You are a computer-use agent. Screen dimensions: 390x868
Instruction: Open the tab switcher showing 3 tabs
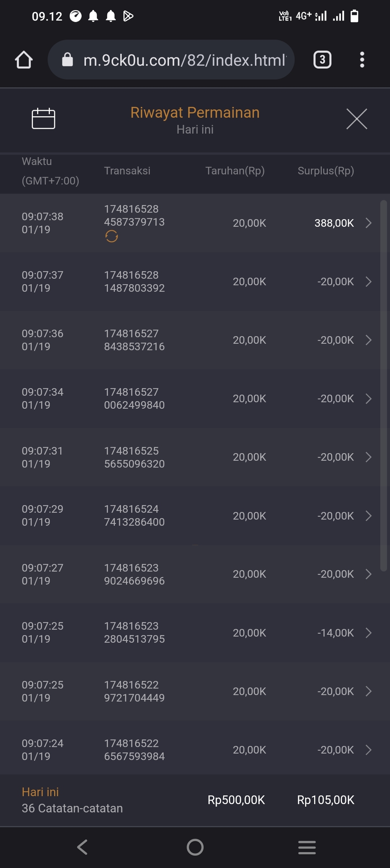pos(322,60)
